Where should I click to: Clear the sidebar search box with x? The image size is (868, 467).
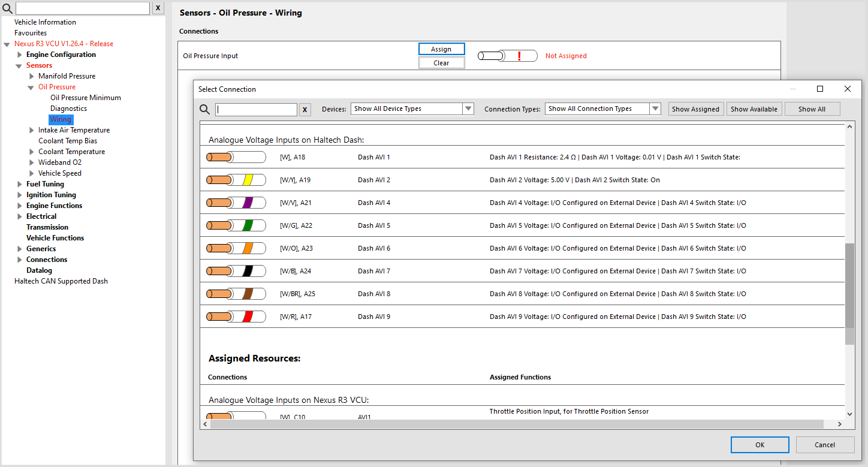158,8
